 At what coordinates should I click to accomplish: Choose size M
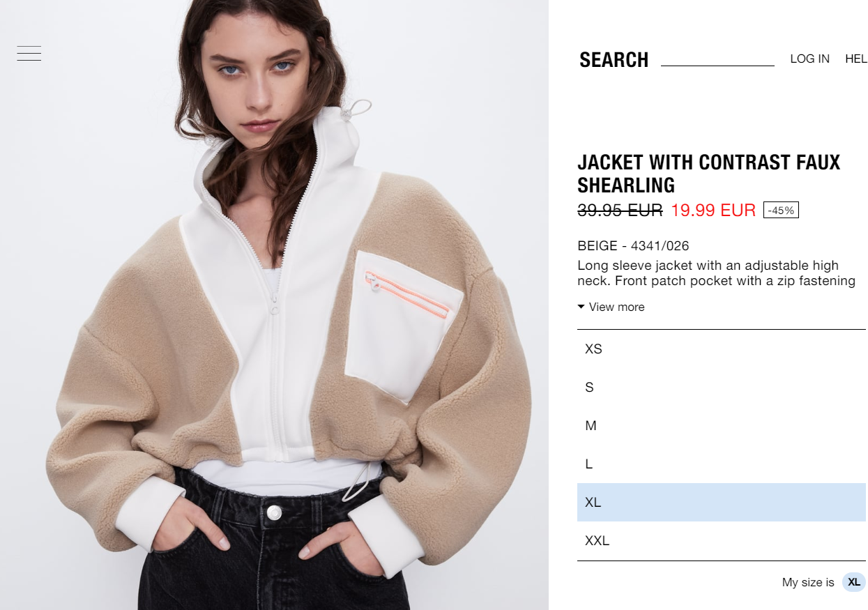pos(722,426)
